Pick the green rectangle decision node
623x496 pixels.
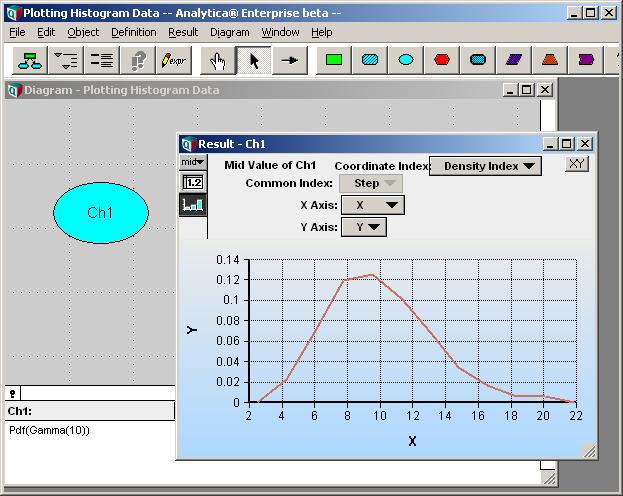pyautogui.click(x=334, y=60)
